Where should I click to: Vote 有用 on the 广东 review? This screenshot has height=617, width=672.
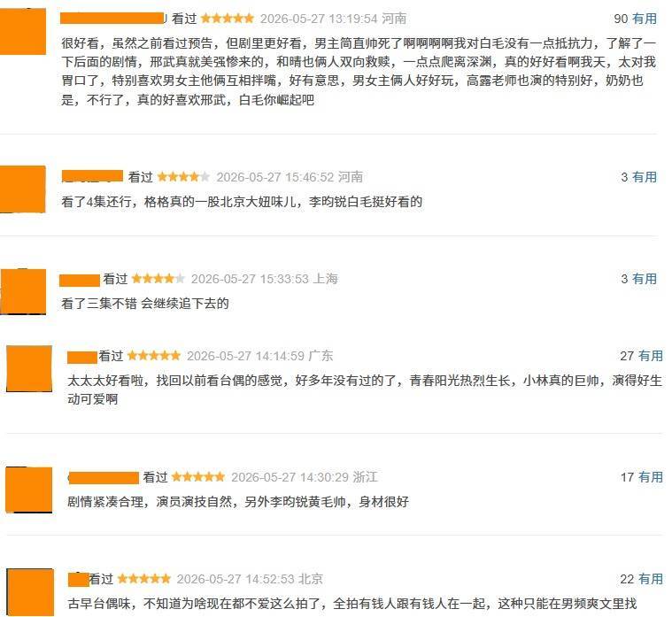[x=651, y=356]
